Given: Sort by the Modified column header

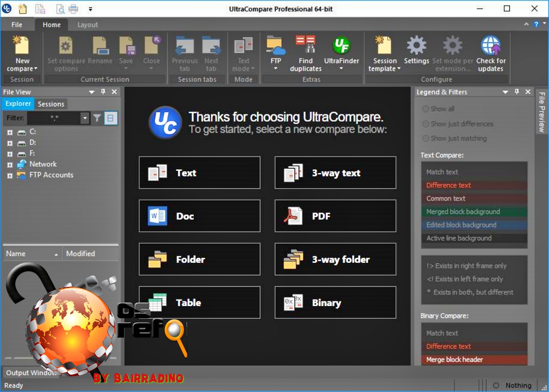Looking at the screenshot, I should pos(90,254).
